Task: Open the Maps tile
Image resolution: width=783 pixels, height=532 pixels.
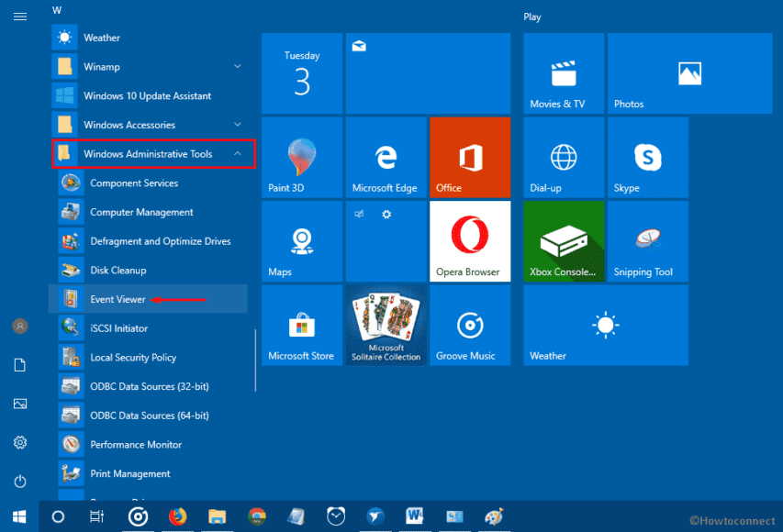Action: [302, 241]
